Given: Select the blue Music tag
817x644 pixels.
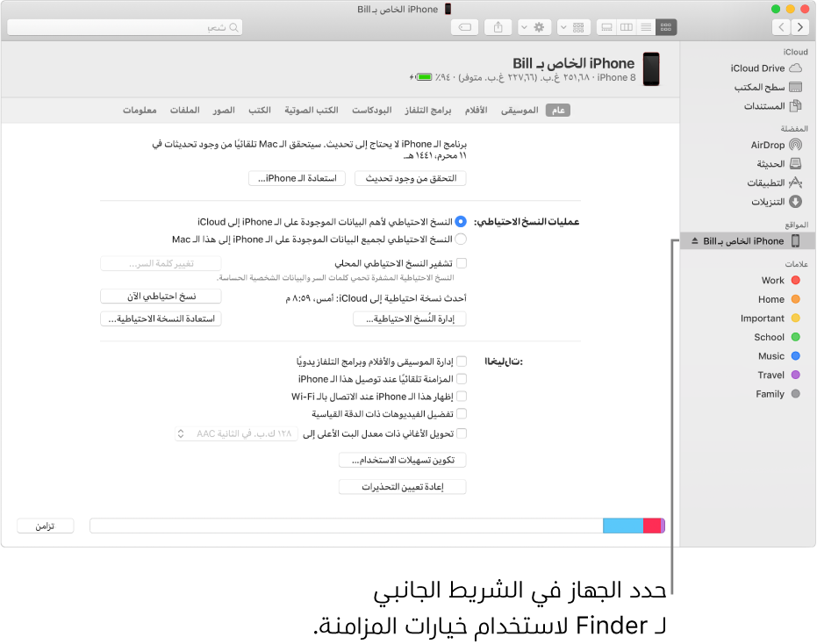Looking at the screenshot, I should click(x=778, y=356).
